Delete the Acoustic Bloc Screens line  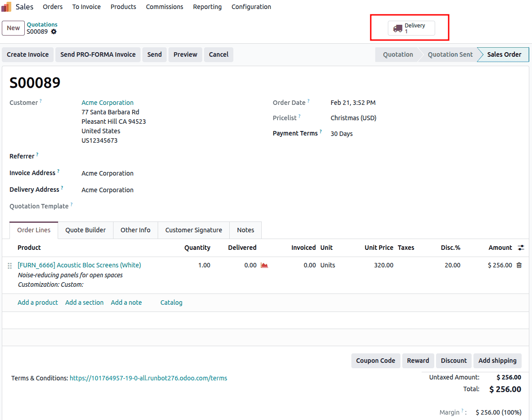pyautogui.click(x=519, y=265)
